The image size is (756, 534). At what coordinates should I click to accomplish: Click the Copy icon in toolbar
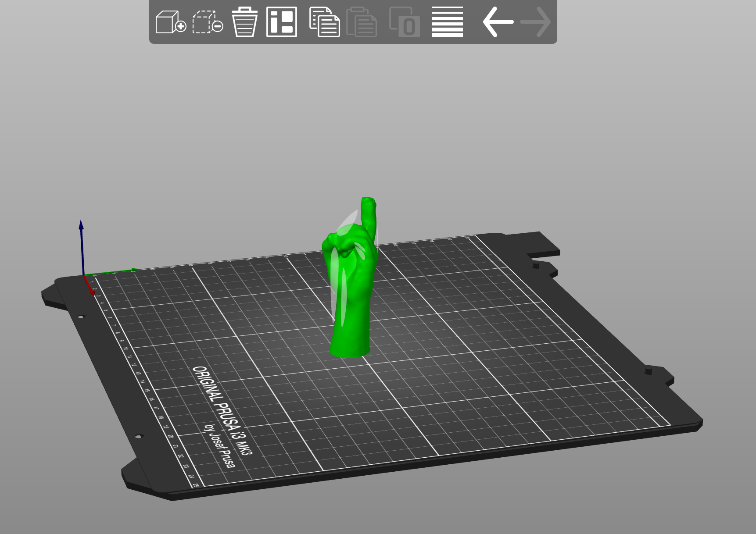[x=325, y=22]
